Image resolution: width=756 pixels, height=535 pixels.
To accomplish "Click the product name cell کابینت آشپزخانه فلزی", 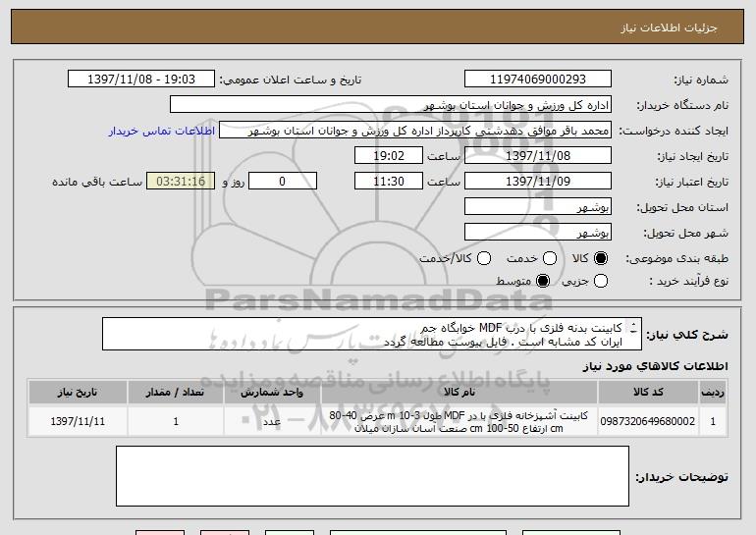I will 459,421.
